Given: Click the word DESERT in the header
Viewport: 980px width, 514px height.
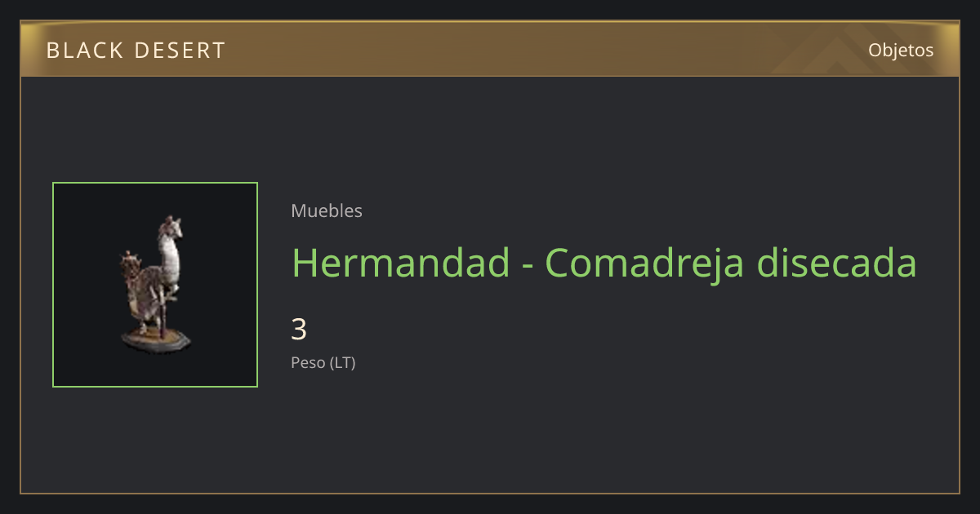Looking at the screenshot, I should (179, 51).
